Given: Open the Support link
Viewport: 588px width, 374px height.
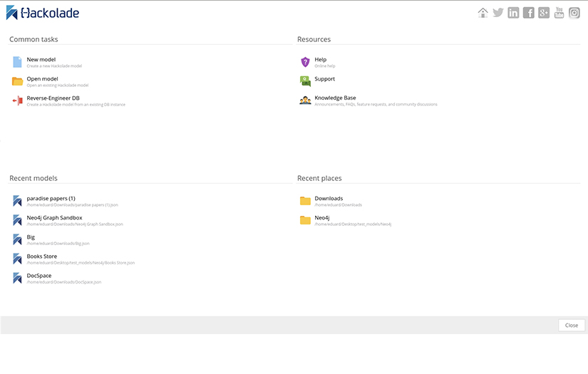Looking at the screenshot, I should coord(325,78).
